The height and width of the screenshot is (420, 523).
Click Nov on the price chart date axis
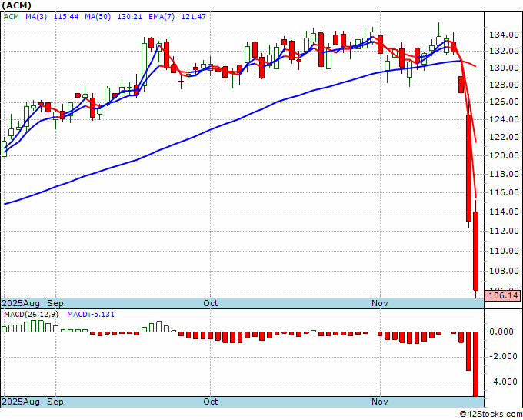tap(380, 303)
